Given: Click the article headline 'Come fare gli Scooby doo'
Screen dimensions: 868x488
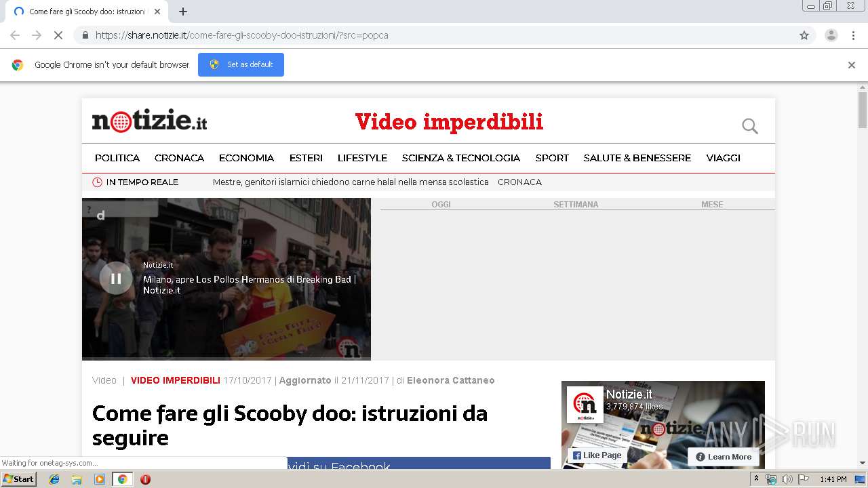Looking at the screenshot, I should point(290,425).
